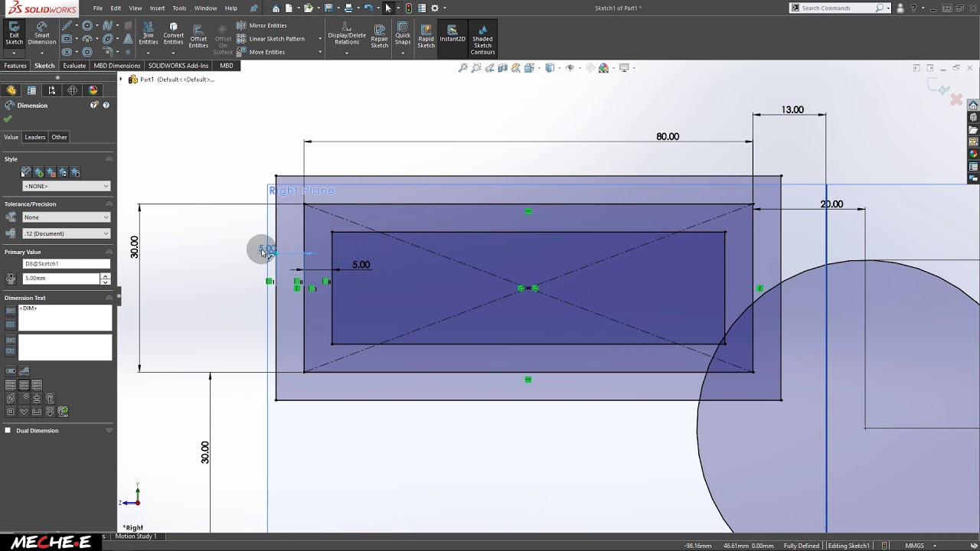The height and width of the screenshot is (551, 980).
Task: Open the ConfigurationManager tab icon
Action: [52, 90]
